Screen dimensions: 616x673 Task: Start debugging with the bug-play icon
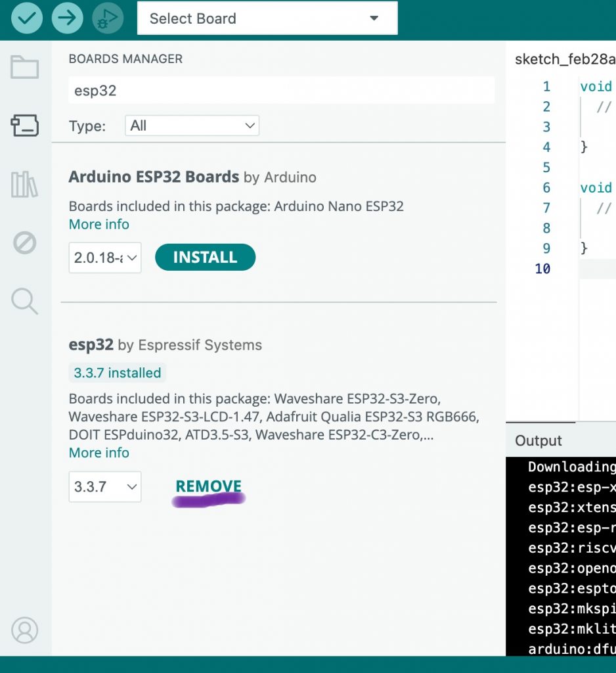(108, 18)
